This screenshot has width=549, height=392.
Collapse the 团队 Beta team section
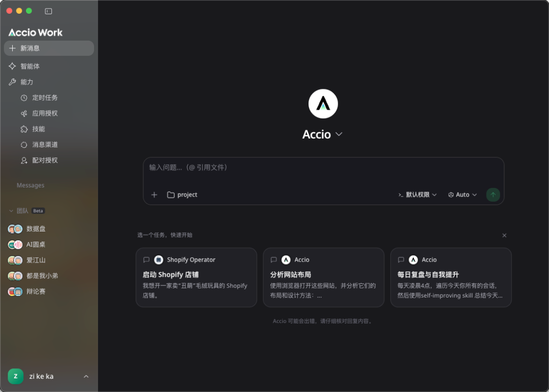point(11,210)
